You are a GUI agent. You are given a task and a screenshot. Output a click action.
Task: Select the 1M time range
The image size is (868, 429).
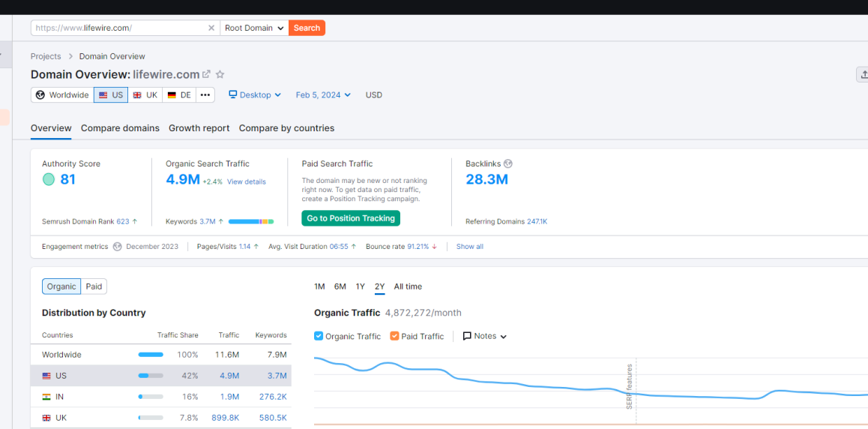tap(319, 286)
